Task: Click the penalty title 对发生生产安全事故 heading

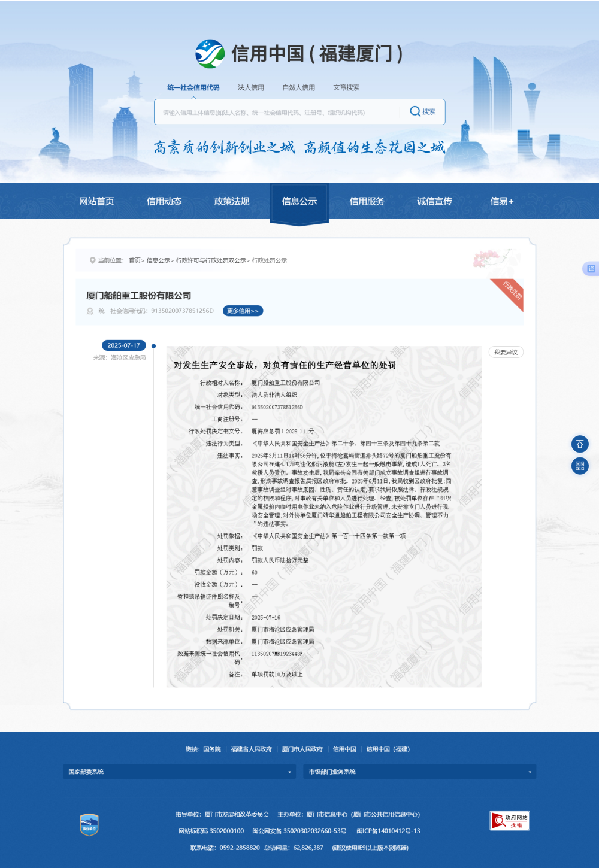Action: 285,365
